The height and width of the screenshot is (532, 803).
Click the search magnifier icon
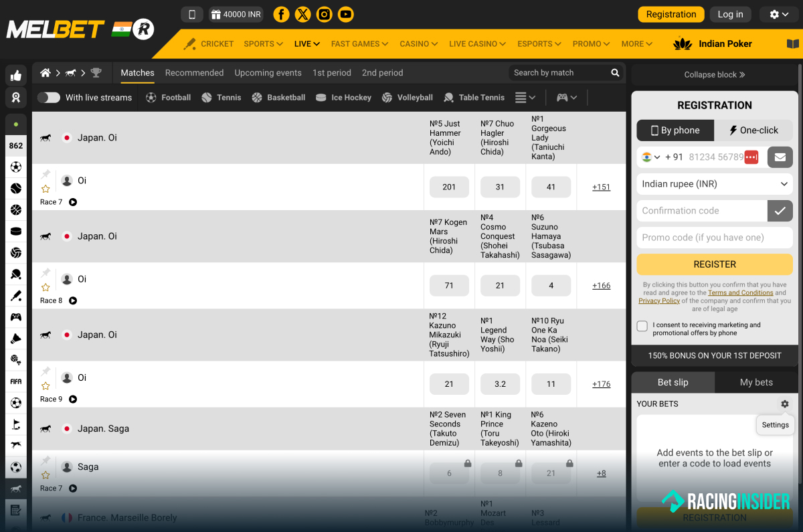(x=615, y=73)
